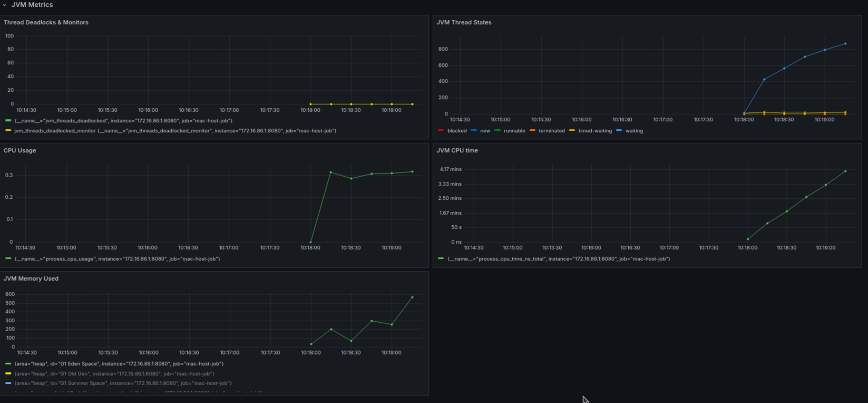Collapse the JVM Metrics row chevron
This screenshot has height=403, width=868.
coord(4,5)
